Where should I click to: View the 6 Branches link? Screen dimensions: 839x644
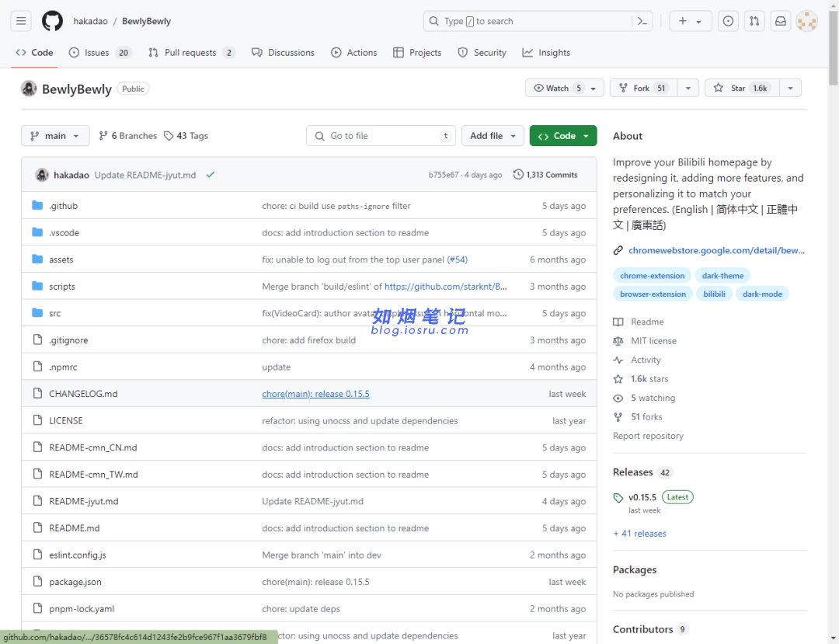(x=128, y=136)
